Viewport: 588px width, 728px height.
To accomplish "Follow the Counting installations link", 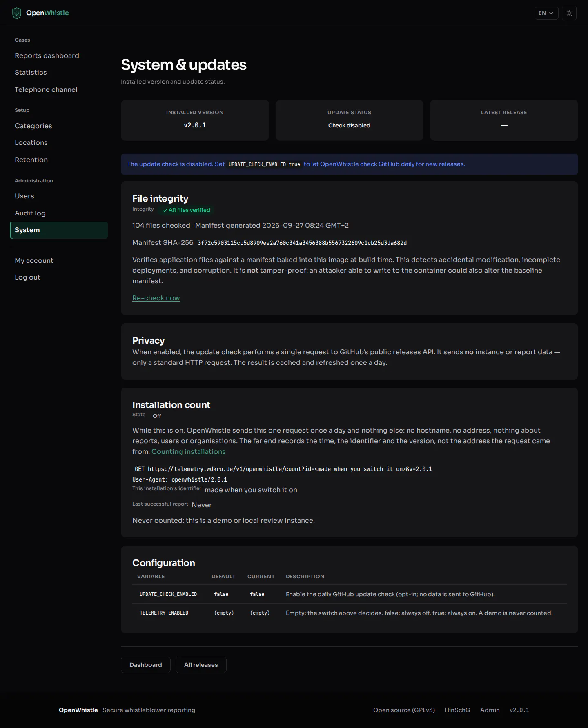I will [x=188, y=451].
